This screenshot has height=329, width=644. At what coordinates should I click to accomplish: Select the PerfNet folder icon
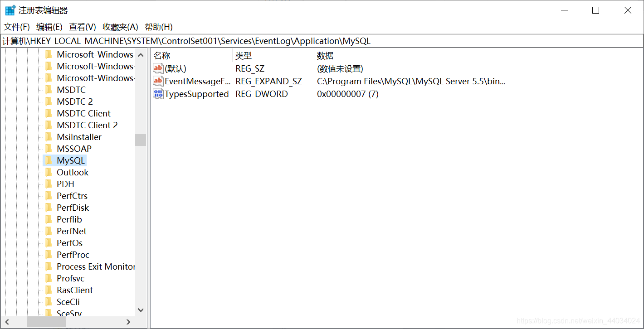pyautogui.click(x=49, y=231)
